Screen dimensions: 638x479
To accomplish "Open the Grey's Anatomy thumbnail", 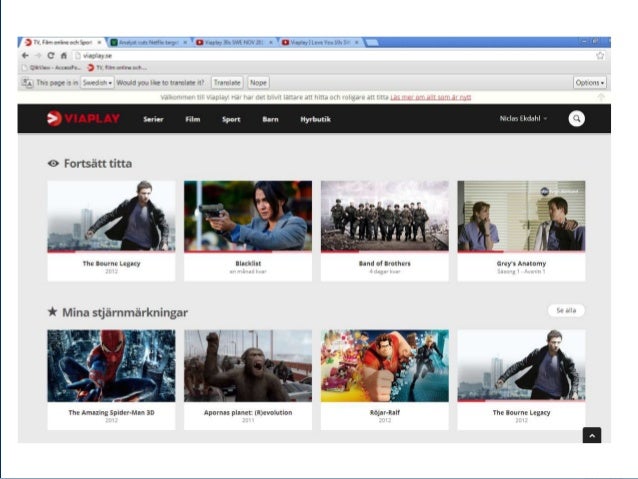I will [x=521, y=216].
